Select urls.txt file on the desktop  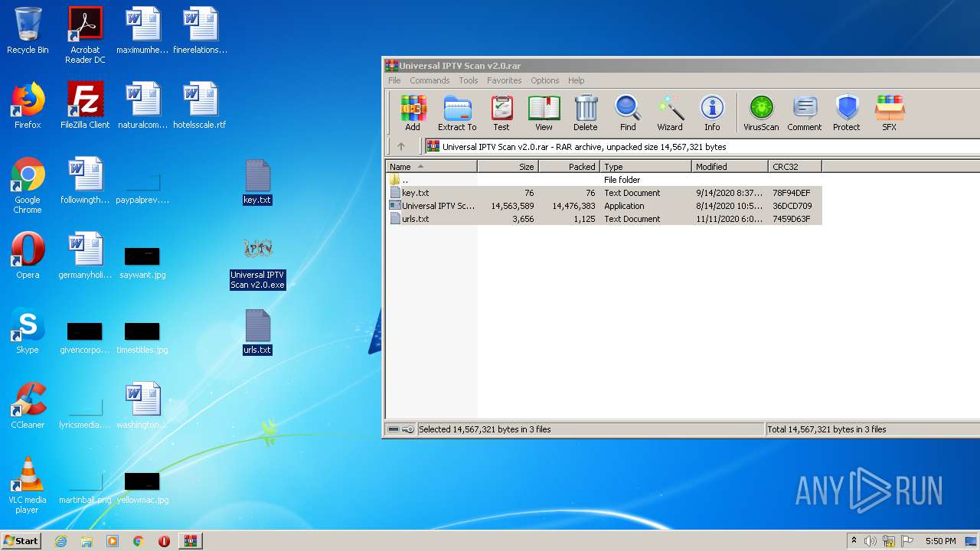(x=257, y=332)
